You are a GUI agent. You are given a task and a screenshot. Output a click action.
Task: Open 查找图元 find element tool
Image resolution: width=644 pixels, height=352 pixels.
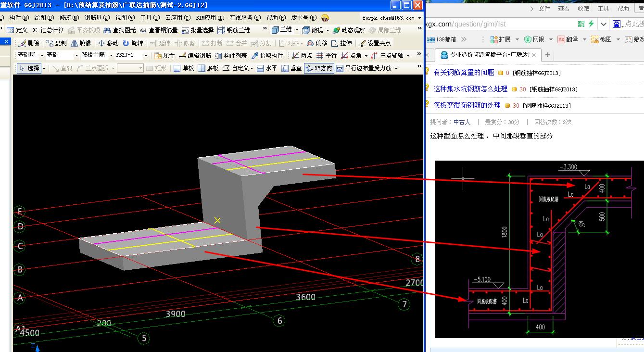pyautogui.click(x=120, y=30)
